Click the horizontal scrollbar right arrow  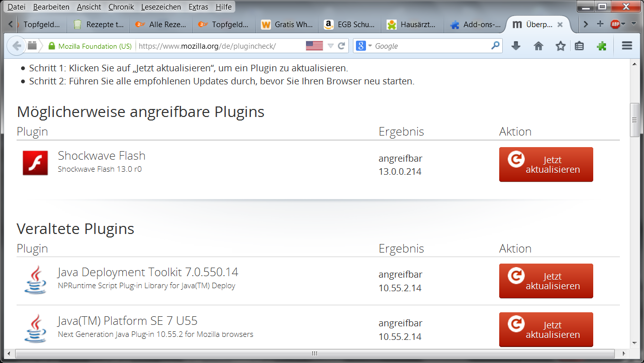click(x=625, y=353)
